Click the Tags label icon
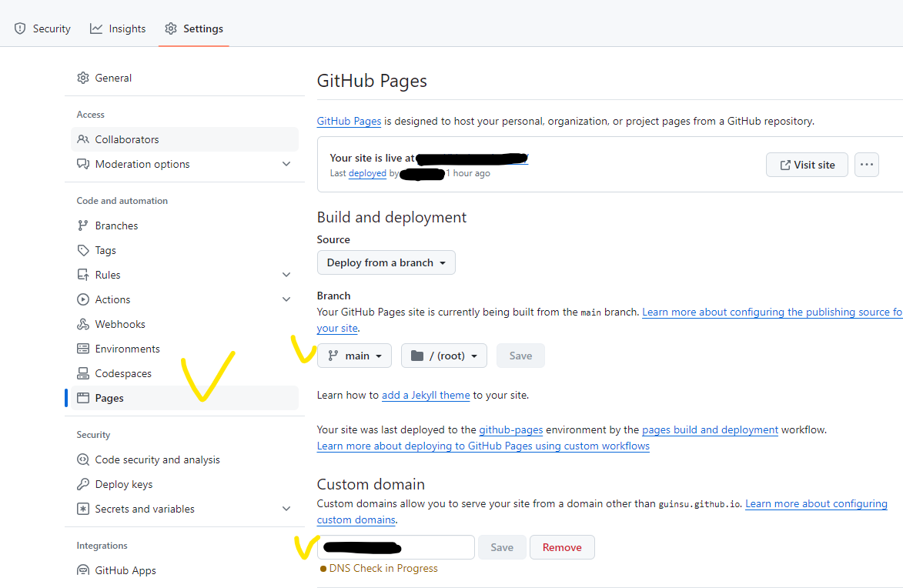Screen dimensions: 903x588 (x=83, y=251)
